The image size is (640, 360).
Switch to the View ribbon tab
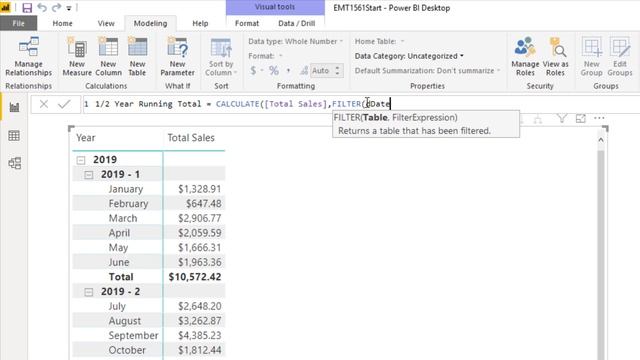click(x=106, y=23)
